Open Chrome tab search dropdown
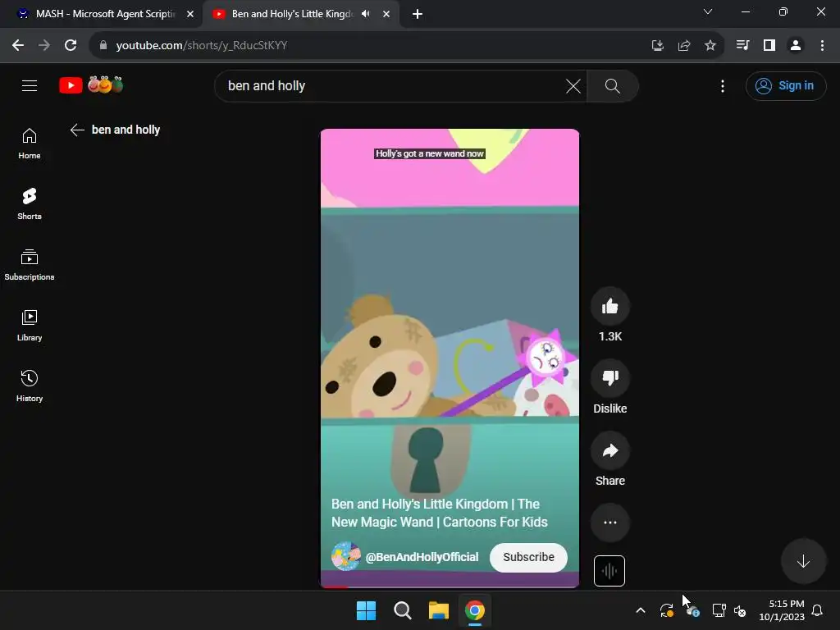840x630 pixels. (x=708, y=11)
